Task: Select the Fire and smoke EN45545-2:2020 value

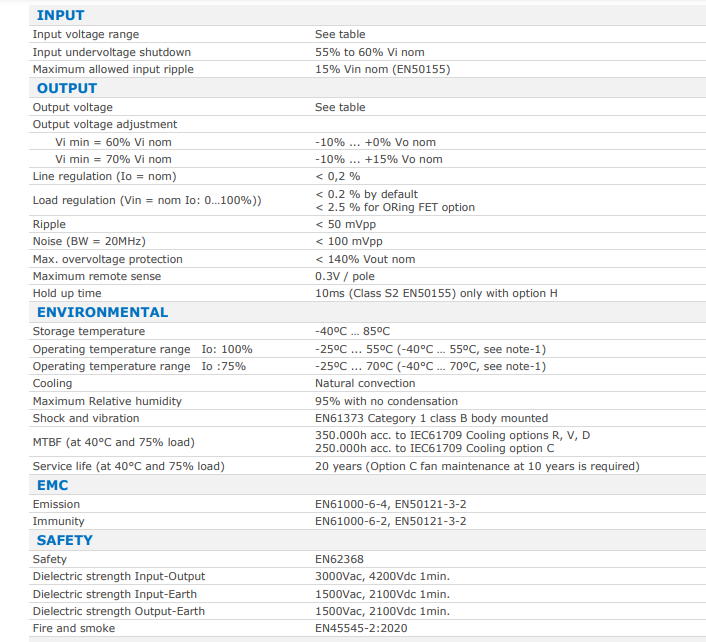Action: pos(361,628)
